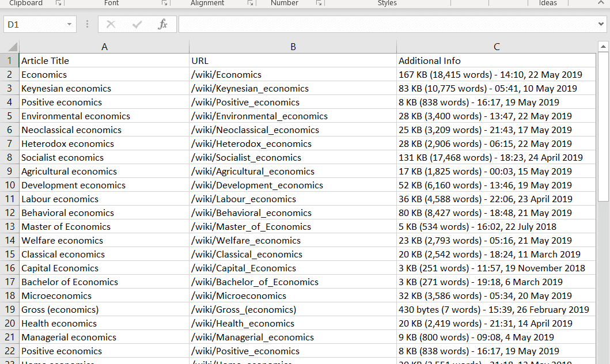Select the 'Bachelor of Economics' title cell
Viewport: 610px width, 364px height.
tap(104, 282)
